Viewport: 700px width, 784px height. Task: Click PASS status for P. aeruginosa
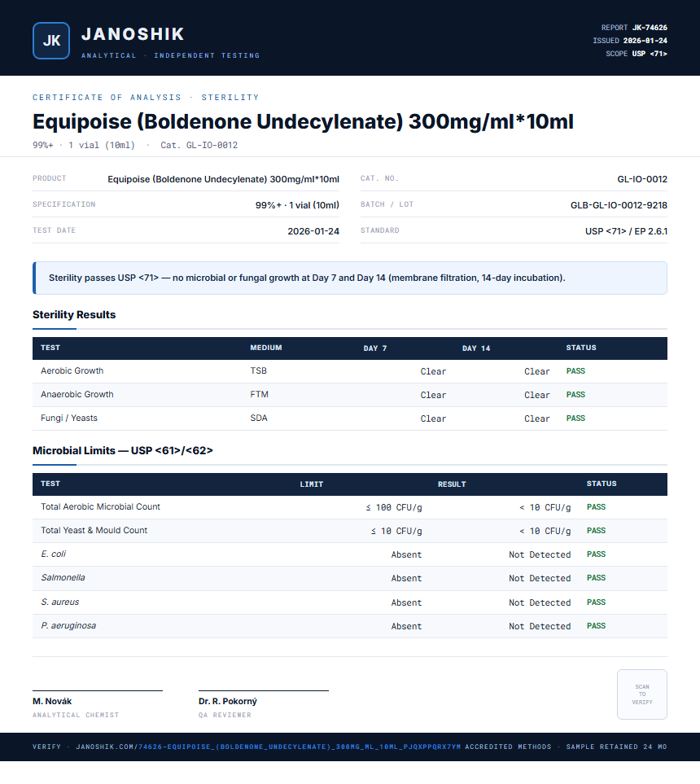click(596, 625)
